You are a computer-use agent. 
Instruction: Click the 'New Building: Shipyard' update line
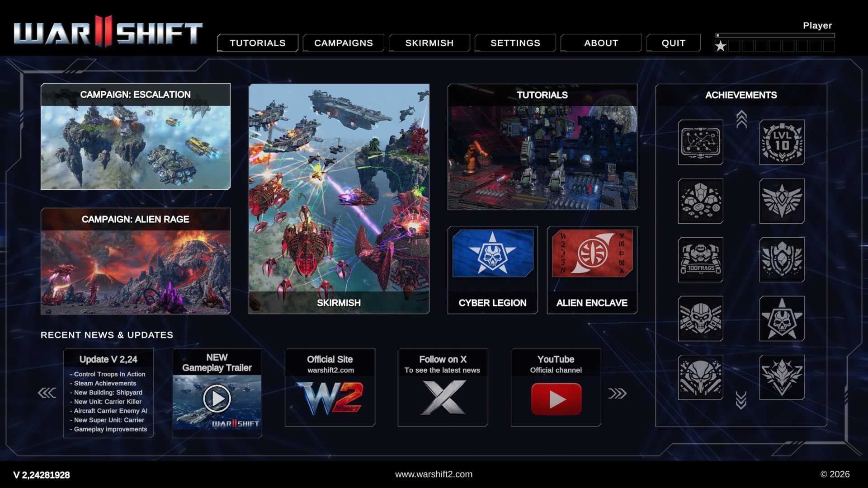106,393
